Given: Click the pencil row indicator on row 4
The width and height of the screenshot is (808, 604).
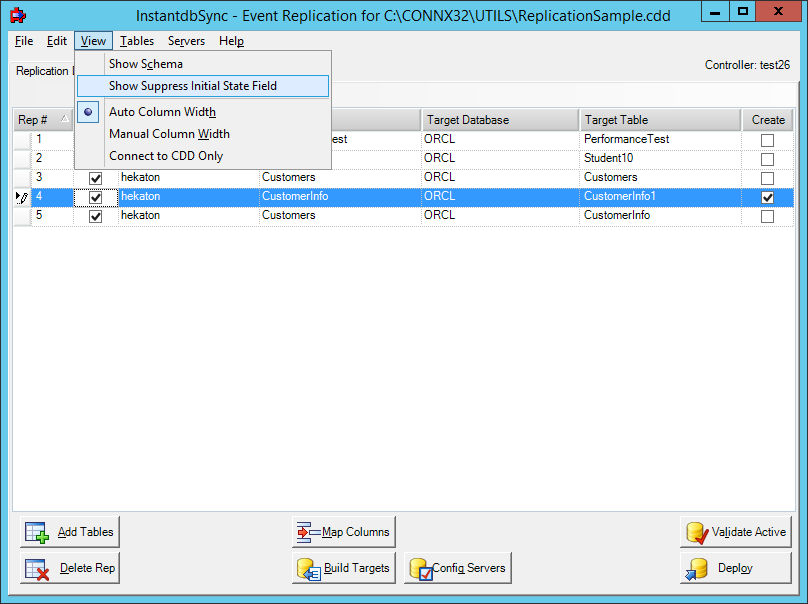Looking at the screenshot, I should (21, 196).
